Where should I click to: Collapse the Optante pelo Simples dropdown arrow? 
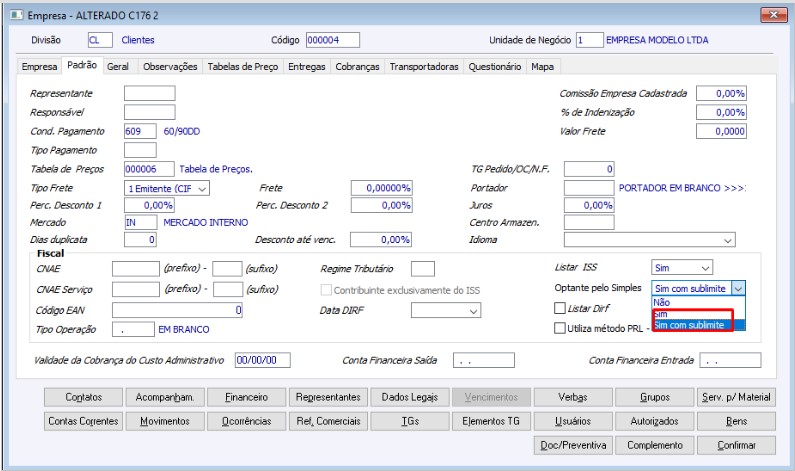coord(739,288)
